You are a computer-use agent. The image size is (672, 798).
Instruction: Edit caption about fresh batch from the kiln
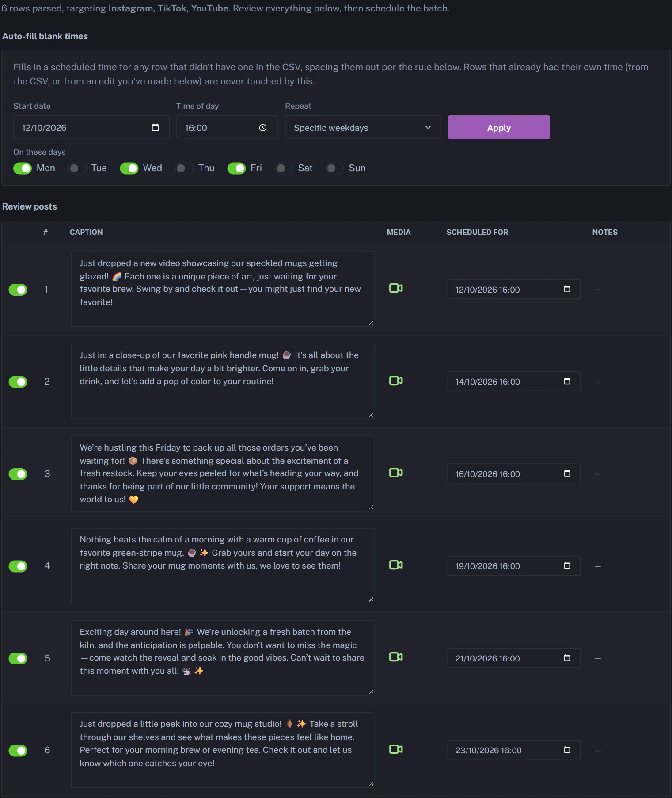pyautogui.click(x=223, y=658)
